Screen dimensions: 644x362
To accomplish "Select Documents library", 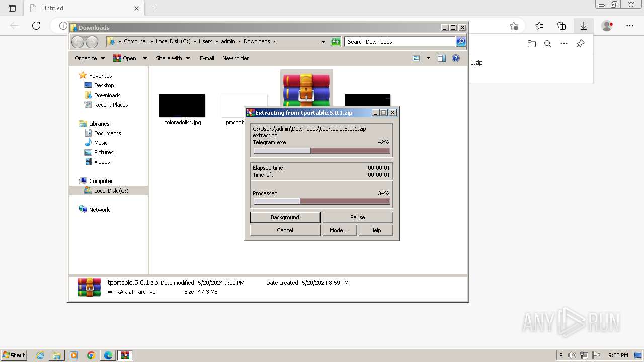I will click(107, 133).
